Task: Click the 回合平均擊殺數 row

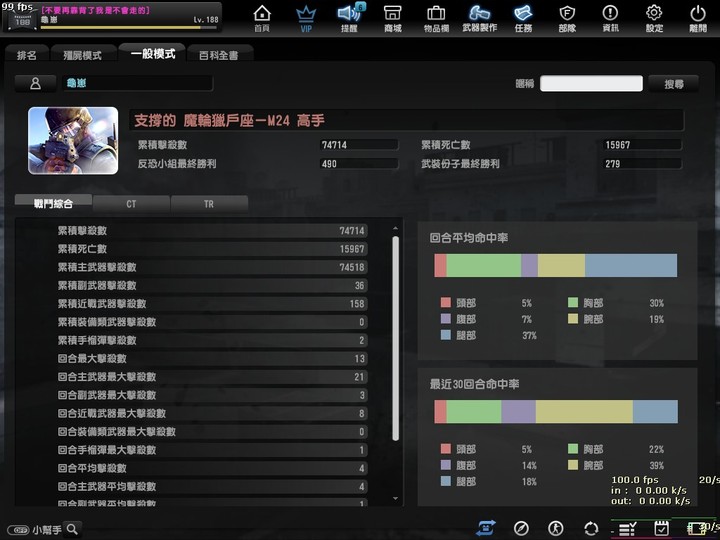Action: pos(211,468)
